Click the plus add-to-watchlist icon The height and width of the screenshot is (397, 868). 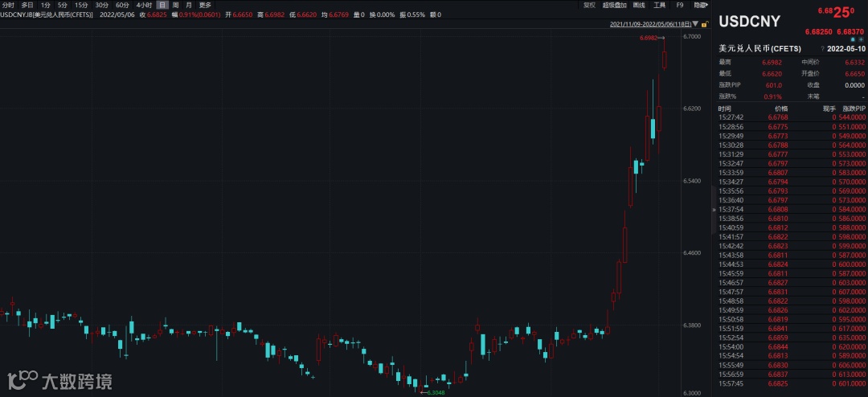click(x=861, y=40)
